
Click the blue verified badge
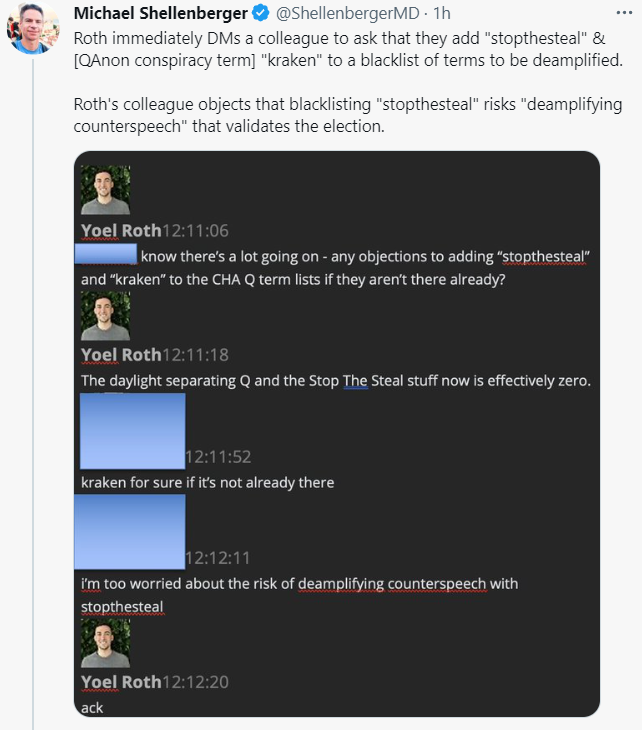tap(260, 14)
